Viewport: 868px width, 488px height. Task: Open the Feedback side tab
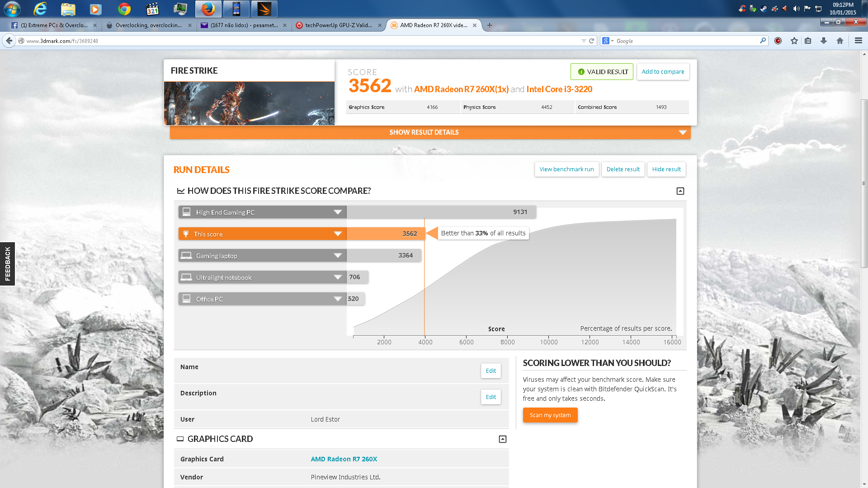tap(7, 264)
